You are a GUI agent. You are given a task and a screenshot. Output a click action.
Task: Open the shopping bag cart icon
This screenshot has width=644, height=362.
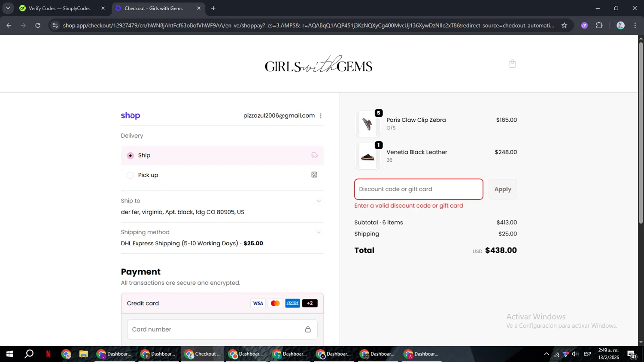point(512,64)
